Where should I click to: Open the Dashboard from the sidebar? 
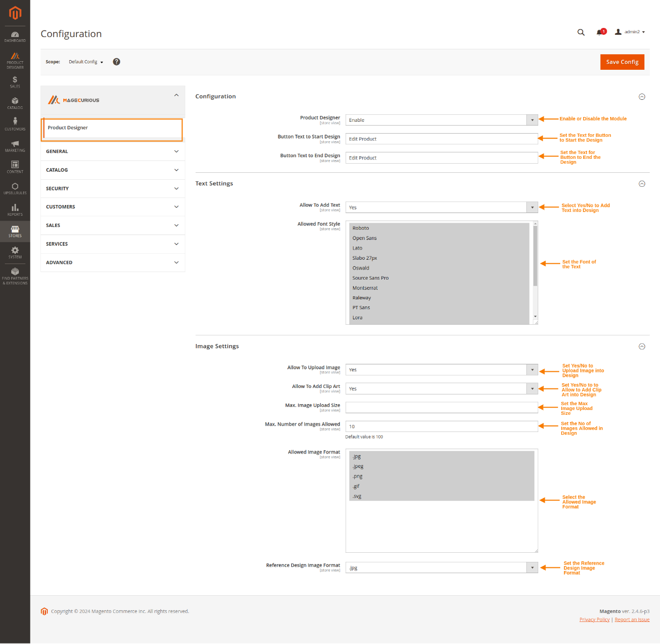click(14, 35)
